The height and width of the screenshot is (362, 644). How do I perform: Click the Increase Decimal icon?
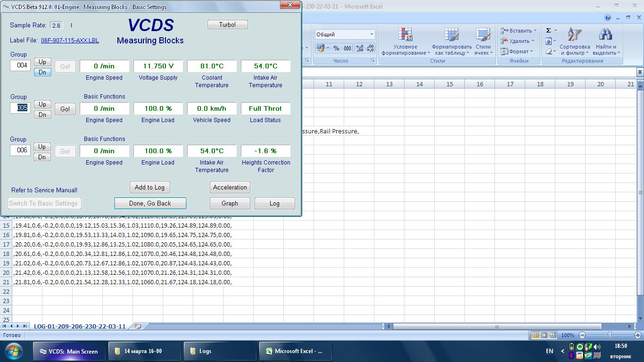click(x=359, y=48)
